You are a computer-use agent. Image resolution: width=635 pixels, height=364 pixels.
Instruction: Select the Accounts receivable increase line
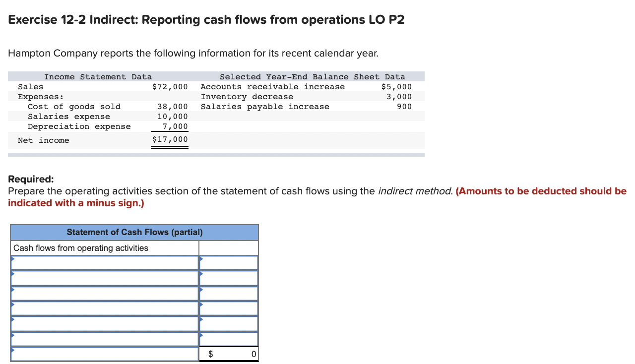273,86
